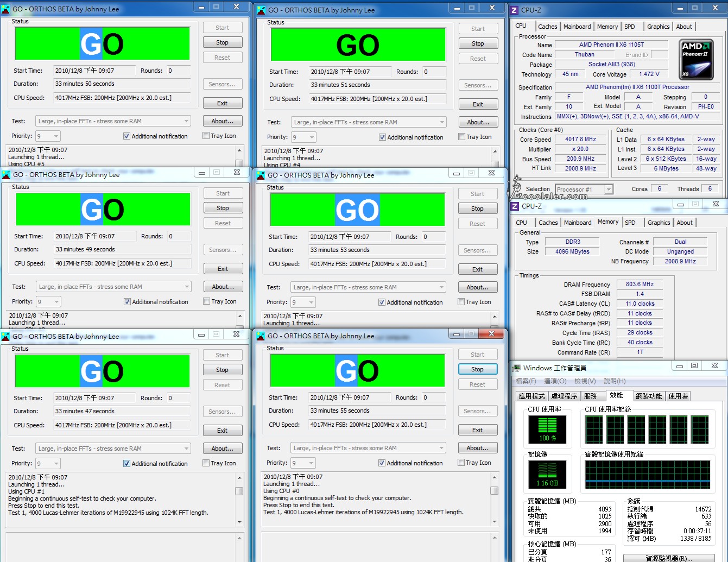Toggle Additional notification in the 33 minutes 55 seconds window
Viewport: 728px width, 562px height.
tap(382, 463)
